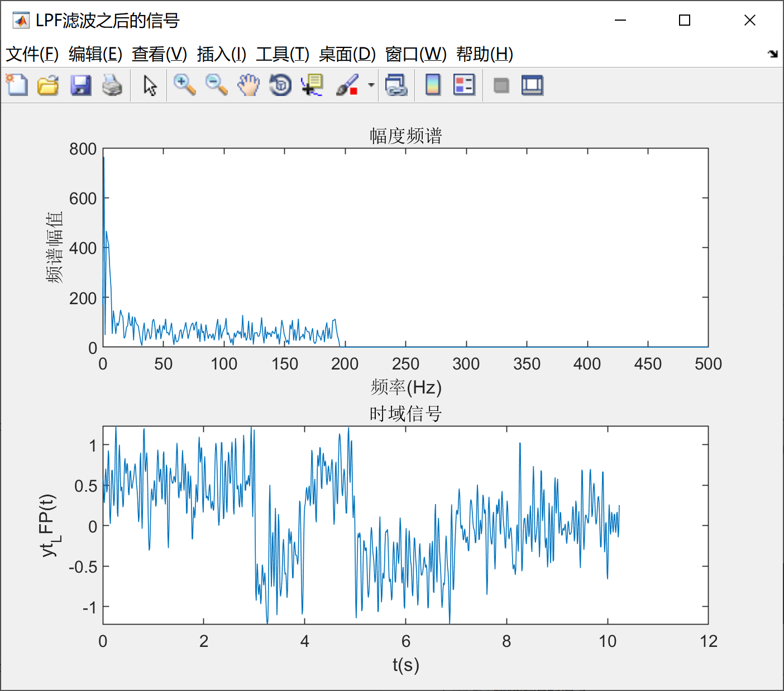
Task: Open the 编辑(E) menu
Action: click(x=95, y=54)
